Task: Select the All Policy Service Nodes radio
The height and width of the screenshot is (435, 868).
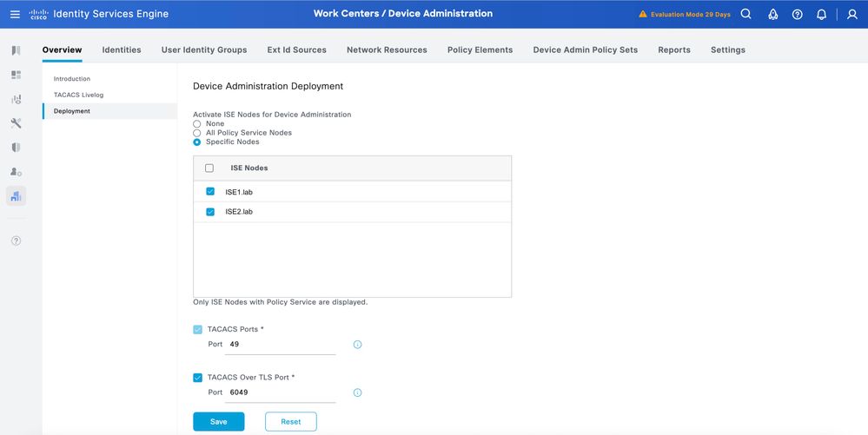Action: pyautogui.click(x=197, y=133)
